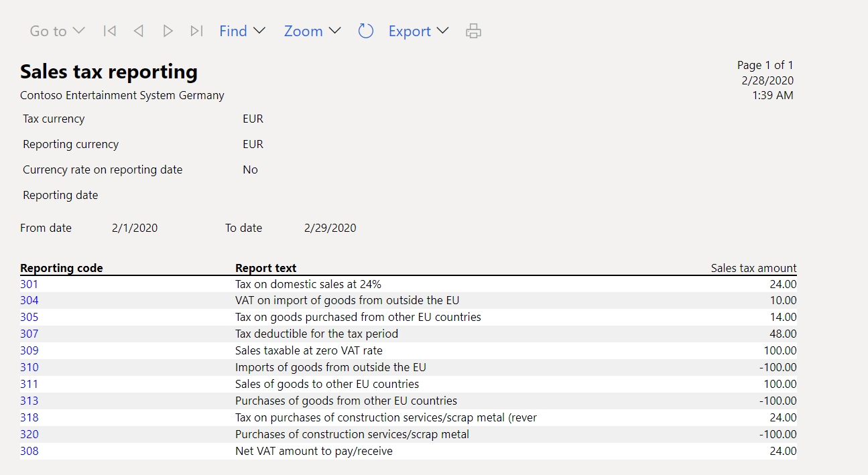This screenshot has height=475, width=868.
Task: Open reporting code 313 link
Action: [x=29, y=401]
